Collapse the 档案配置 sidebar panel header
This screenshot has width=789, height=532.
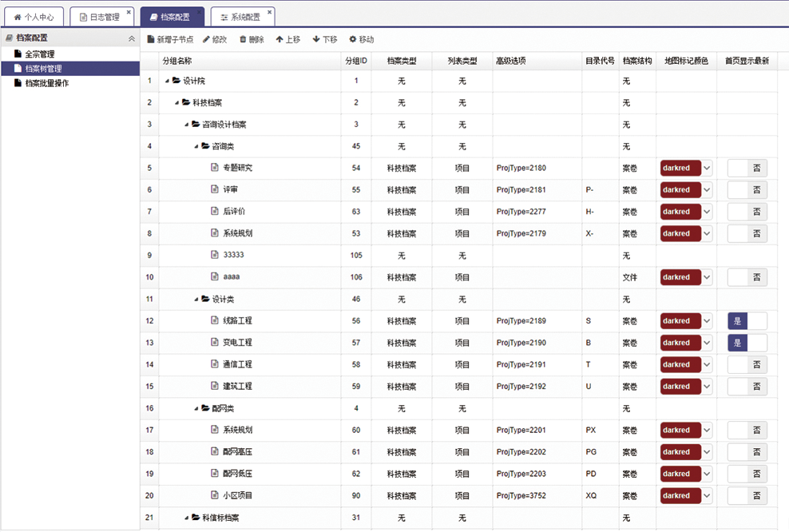click(132, 38)
